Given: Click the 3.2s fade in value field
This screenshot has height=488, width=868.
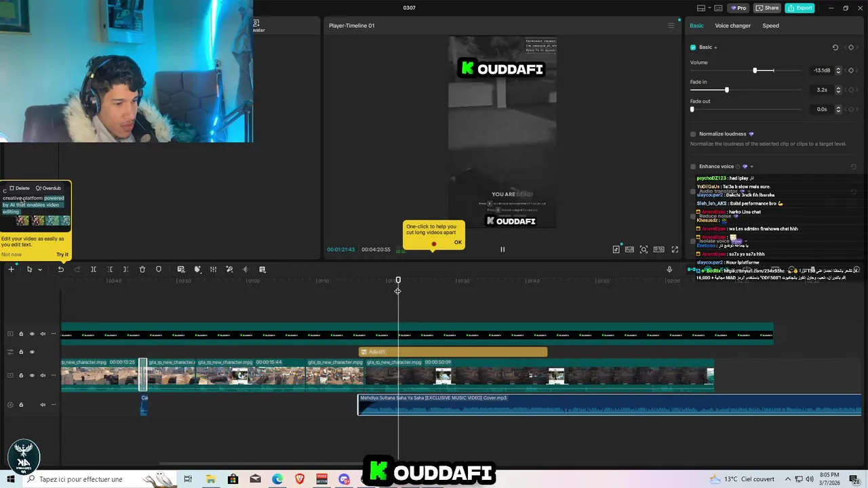Looking at the screenshot, I should tap(821, 89).
